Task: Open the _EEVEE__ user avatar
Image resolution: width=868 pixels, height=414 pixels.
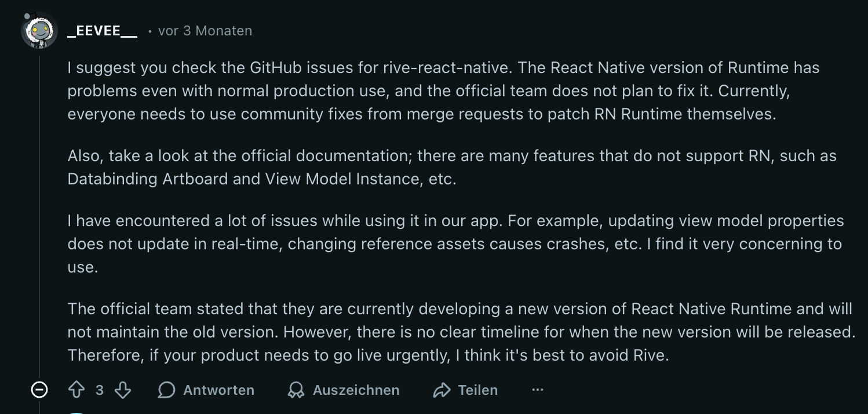Action: coord(39,30)
